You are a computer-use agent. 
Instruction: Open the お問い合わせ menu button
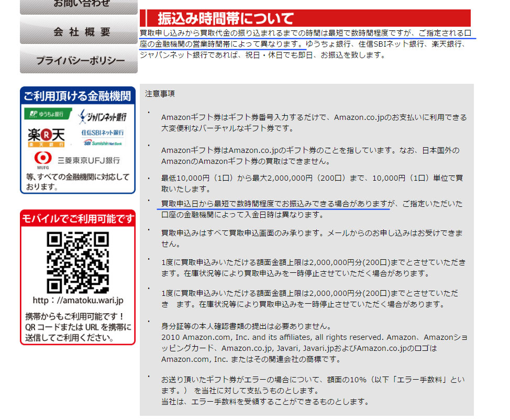[x=79, y=6]
